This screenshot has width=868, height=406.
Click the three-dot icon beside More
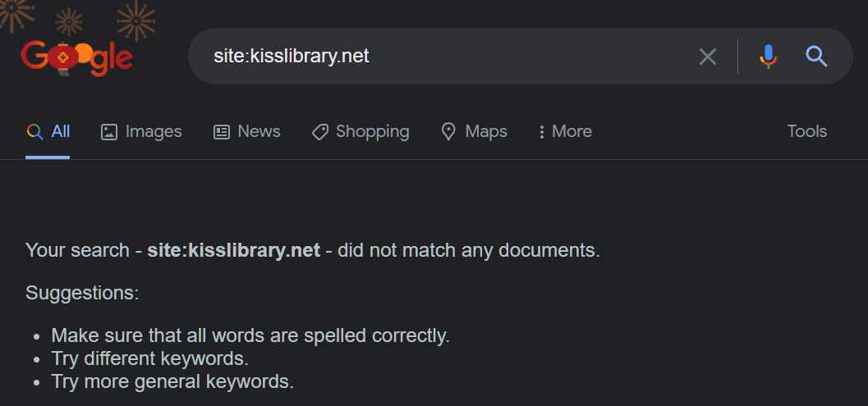(541, 132)
